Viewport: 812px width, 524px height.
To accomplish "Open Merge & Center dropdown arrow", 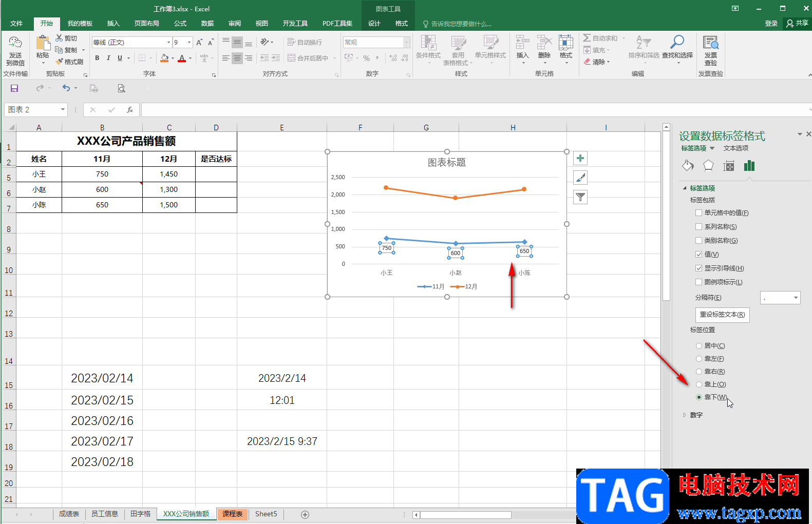I will coord(335,58).
